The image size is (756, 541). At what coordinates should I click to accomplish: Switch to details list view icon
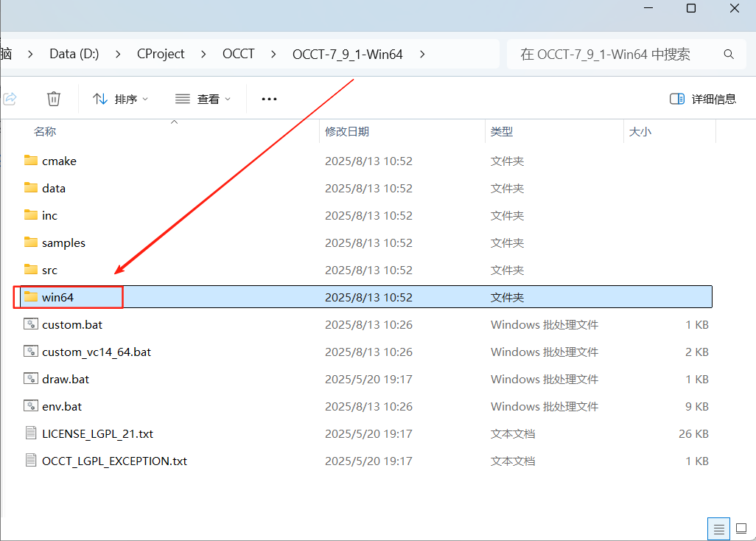click(718, 529)
